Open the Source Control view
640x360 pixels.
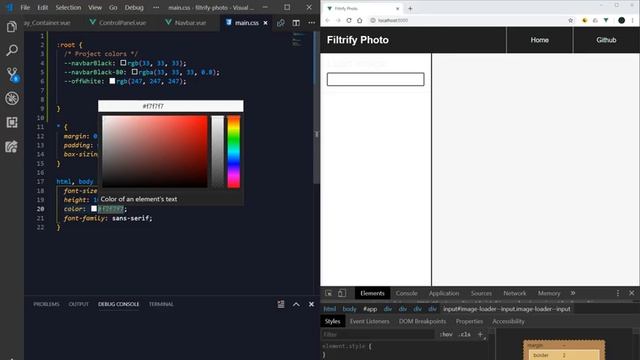tap(12, 74)
